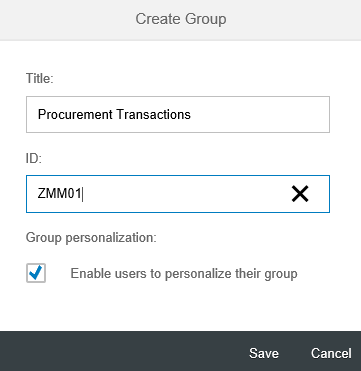Click empty space right of "Procurement Transactions"
The height and width of the screenshot is (371, 361).
260,114
